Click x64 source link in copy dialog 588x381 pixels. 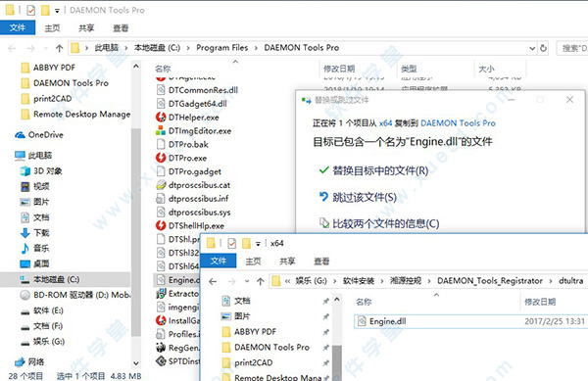(385, 123)
